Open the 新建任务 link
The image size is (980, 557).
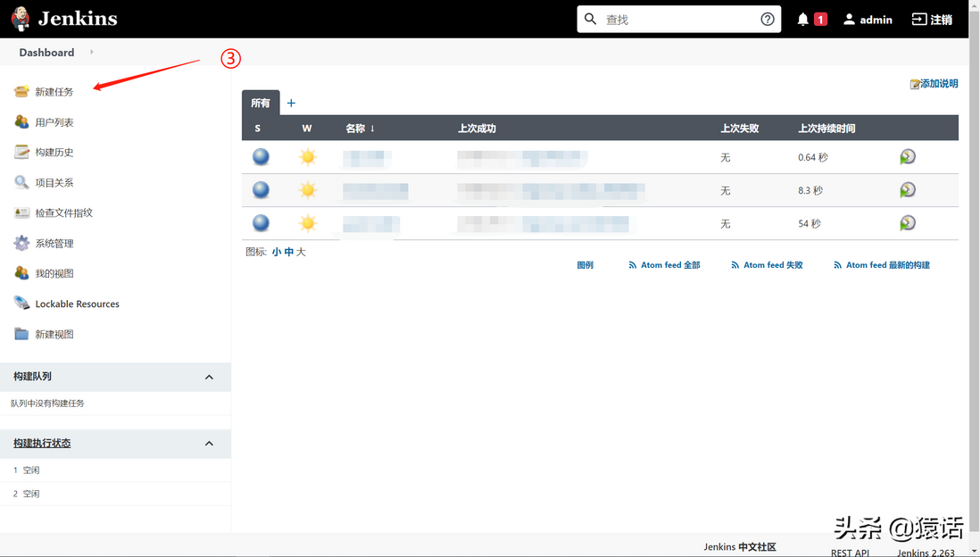coord(54,92)
